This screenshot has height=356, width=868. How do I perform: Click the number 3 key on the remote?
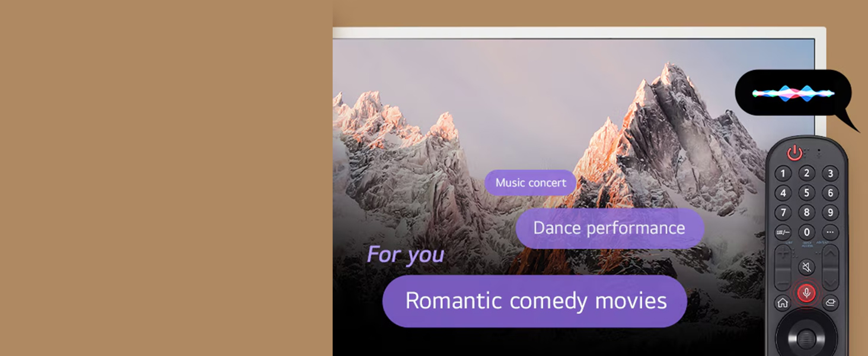tap(830, 173)
